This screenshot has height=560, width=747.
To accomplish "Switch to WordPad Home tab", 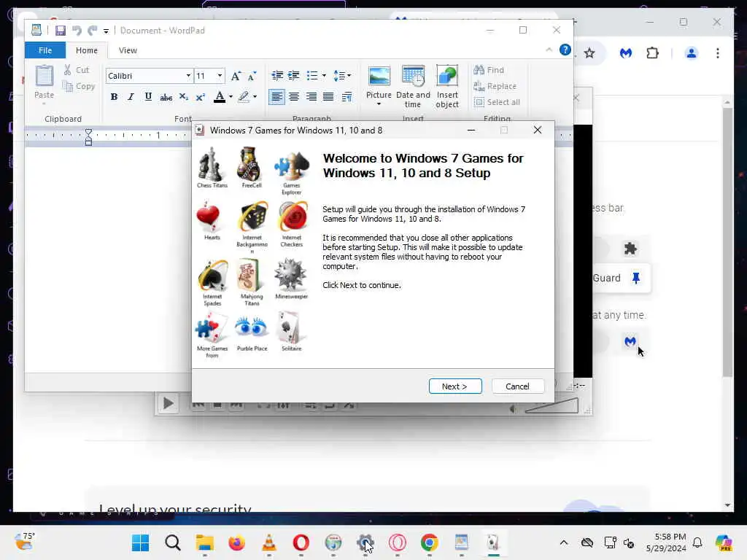I will (87, 50).
